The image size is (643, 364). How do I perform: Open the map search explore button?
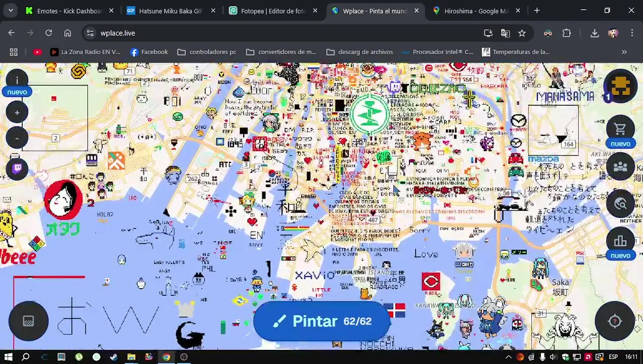(620, 204)
